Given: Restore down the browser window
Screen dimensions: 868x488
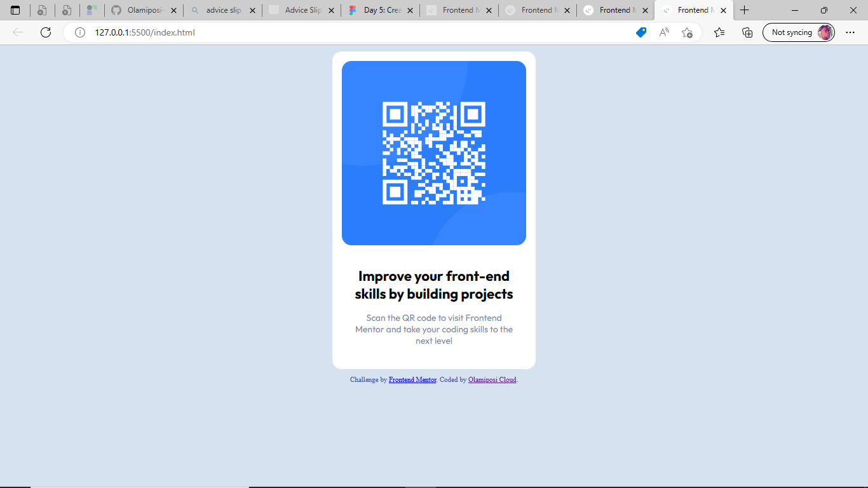Looking at the screenshot, I should [x=824, y=10].
